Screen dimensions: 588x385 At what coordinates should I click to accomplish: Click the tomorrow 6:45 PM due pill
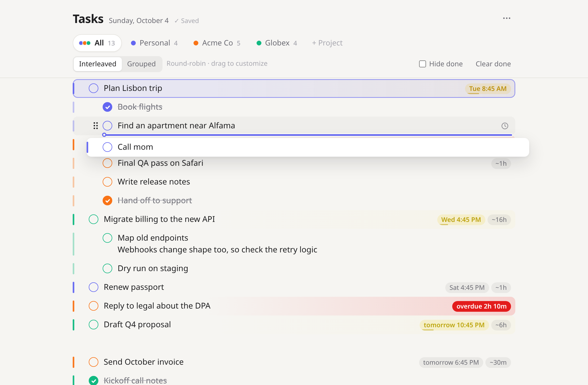tap(451, 363)
